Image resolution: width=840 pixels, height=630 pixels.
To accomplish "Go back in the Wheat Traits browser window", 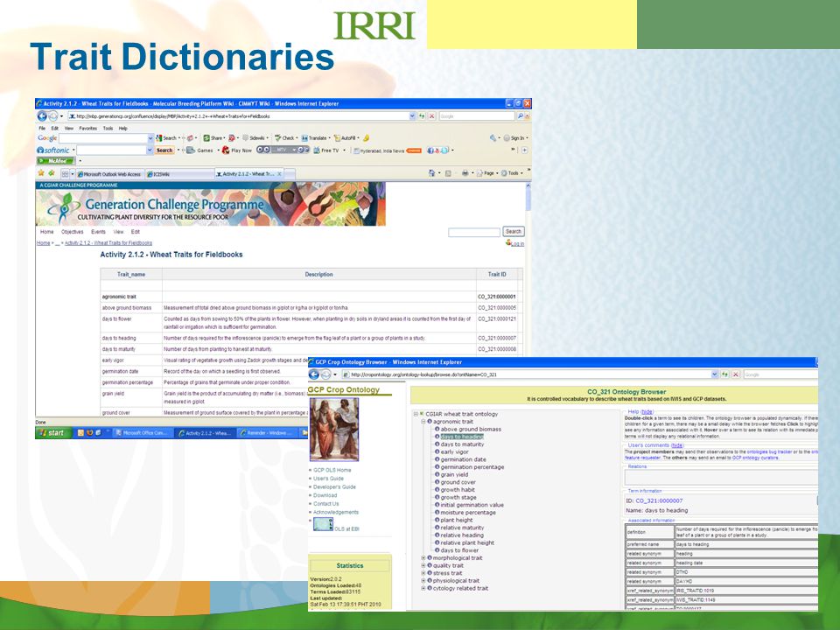I will [42, 115].
